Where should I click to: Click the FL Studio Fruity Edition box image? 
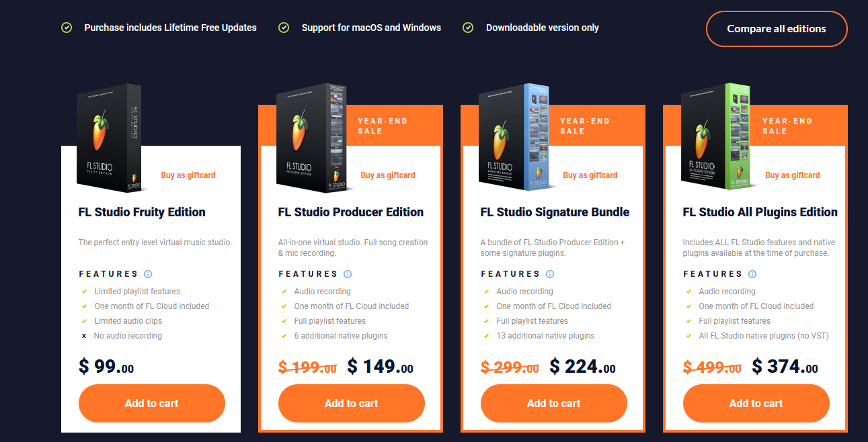click(x=110, y=138)
